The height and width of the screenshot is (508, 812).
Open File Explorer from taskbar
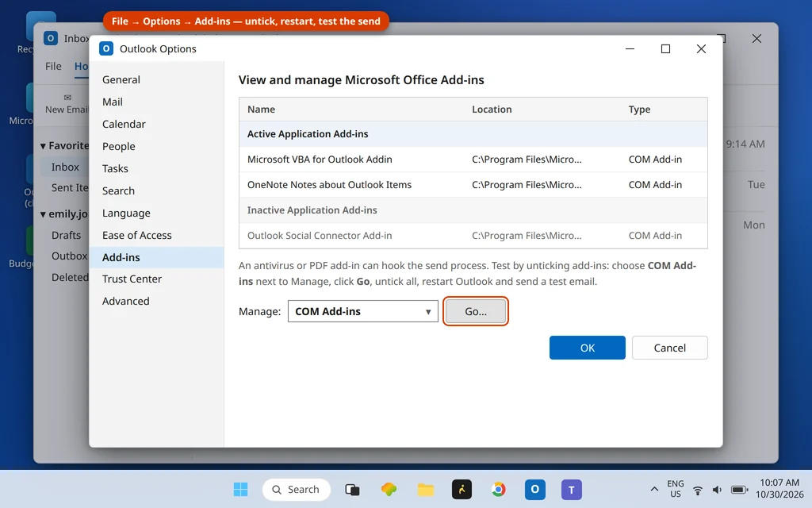click(x=426, y=489)
